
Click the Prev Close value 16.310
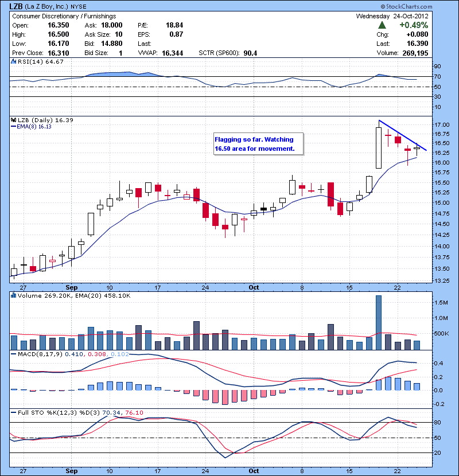click(59, 53)
